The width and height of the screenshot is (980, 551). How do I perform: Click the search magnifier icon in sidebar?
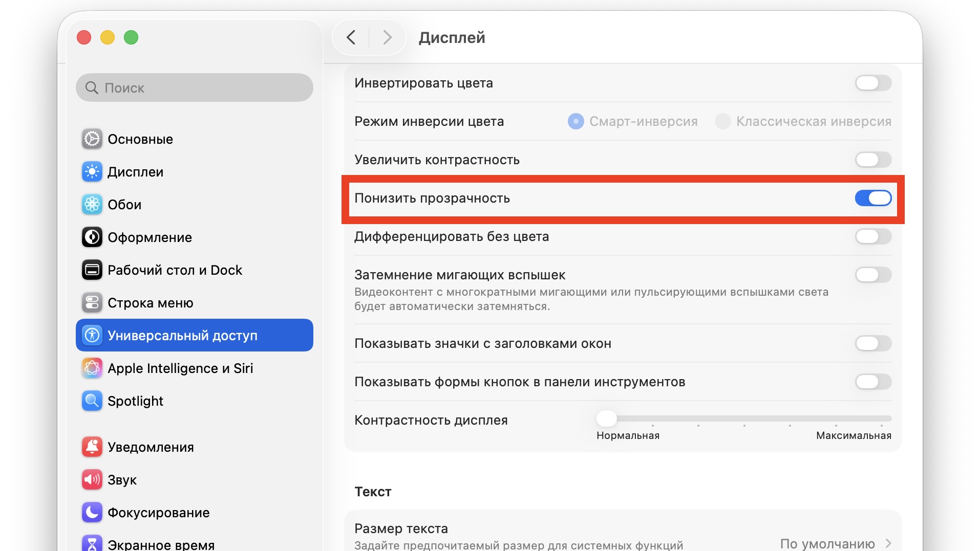click(92, 88)
